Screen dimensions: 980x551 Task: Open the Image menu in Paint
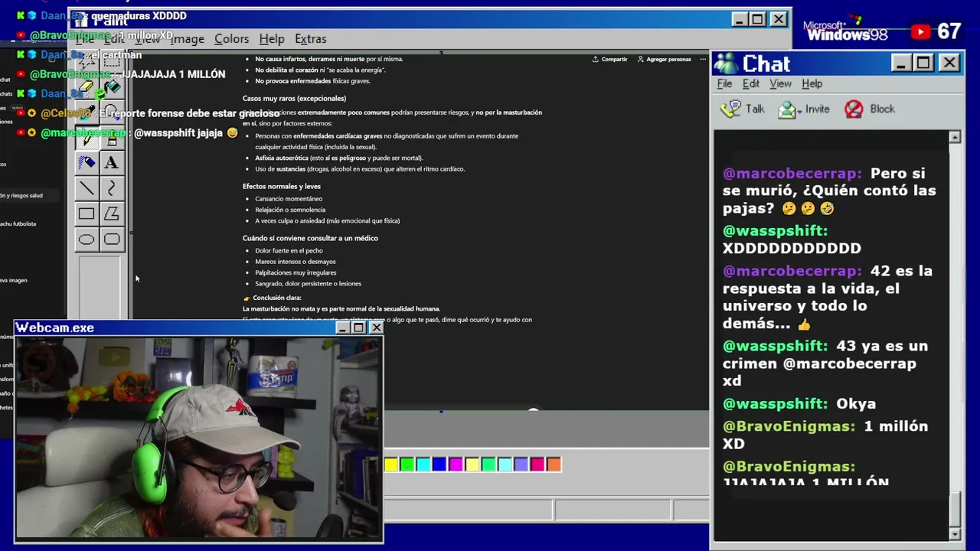click(x=188, y=39)
